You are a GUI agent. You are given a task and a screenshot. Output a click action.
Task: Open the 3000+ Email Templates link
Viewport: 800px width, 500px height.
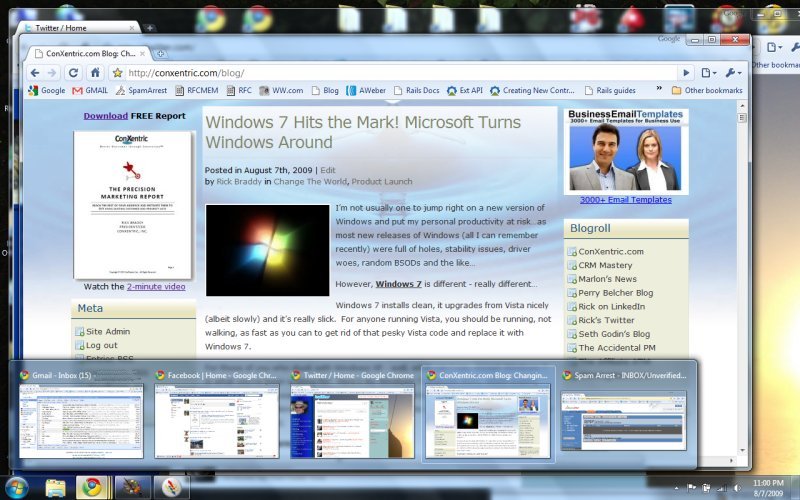pos(626,200)
